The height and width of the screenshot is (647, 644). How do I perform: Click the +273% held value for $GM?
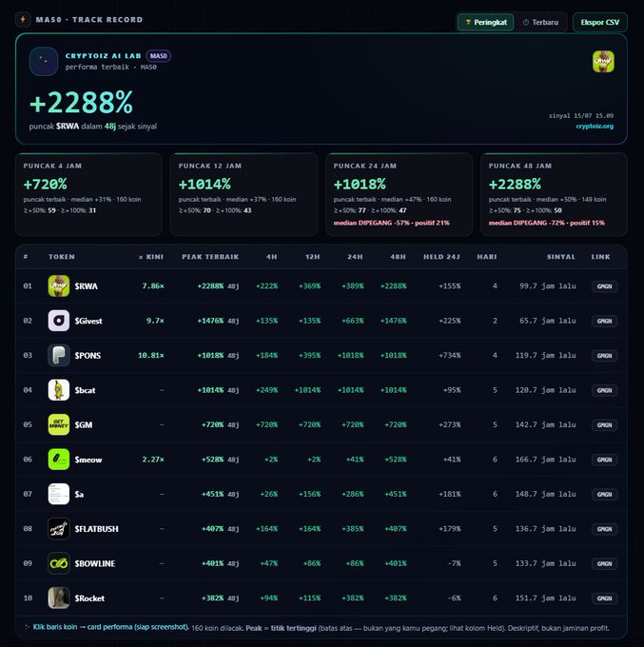449,424
